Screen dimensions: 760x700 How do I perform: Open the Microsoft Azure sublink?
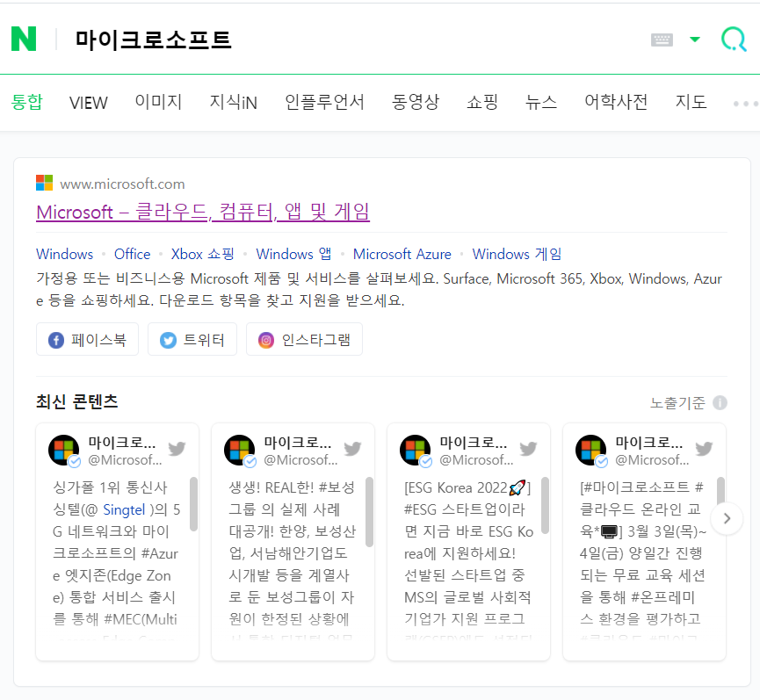tap(402, 254)
